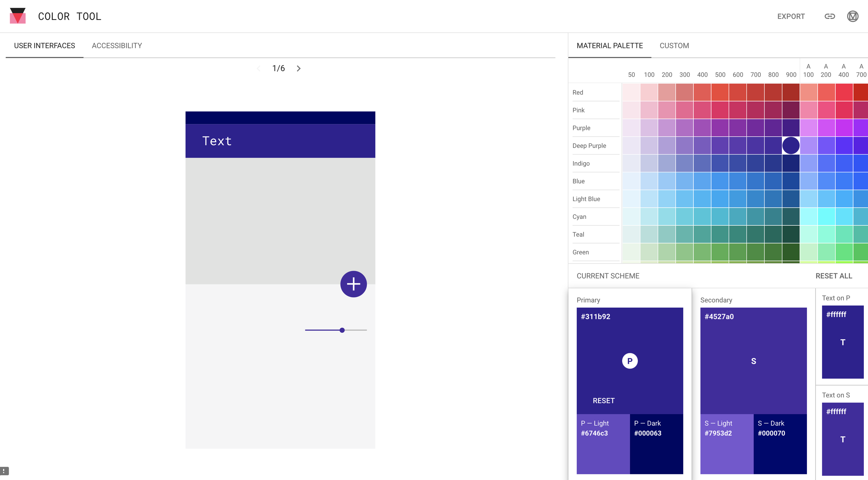Pick the Red 500 color swatch

[720, 92]
